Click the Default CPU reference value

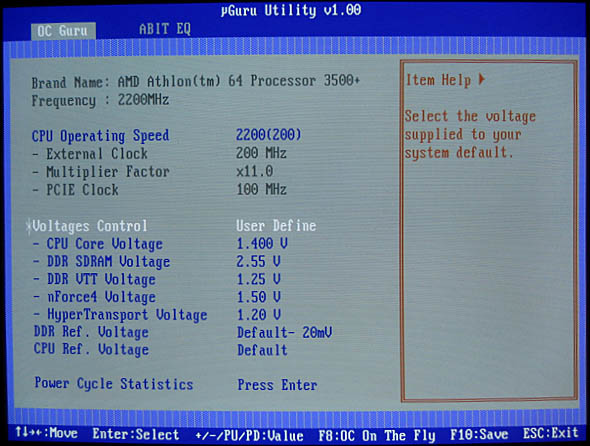click(262, 350)
